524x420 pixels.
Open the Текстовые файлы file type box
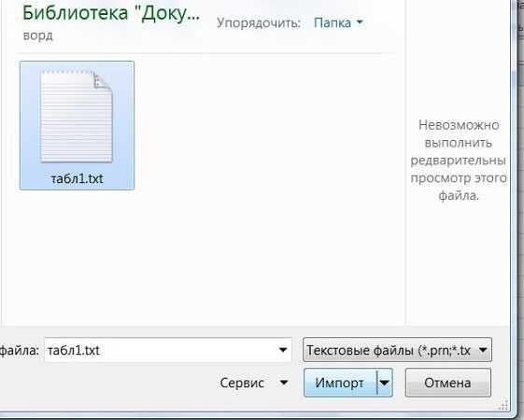coord(397,350)
